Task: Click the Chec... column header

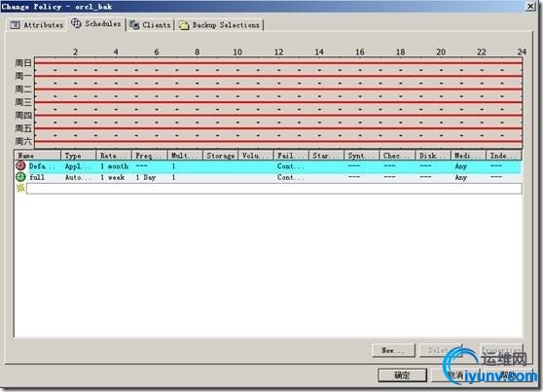Action: click(397, 156)
